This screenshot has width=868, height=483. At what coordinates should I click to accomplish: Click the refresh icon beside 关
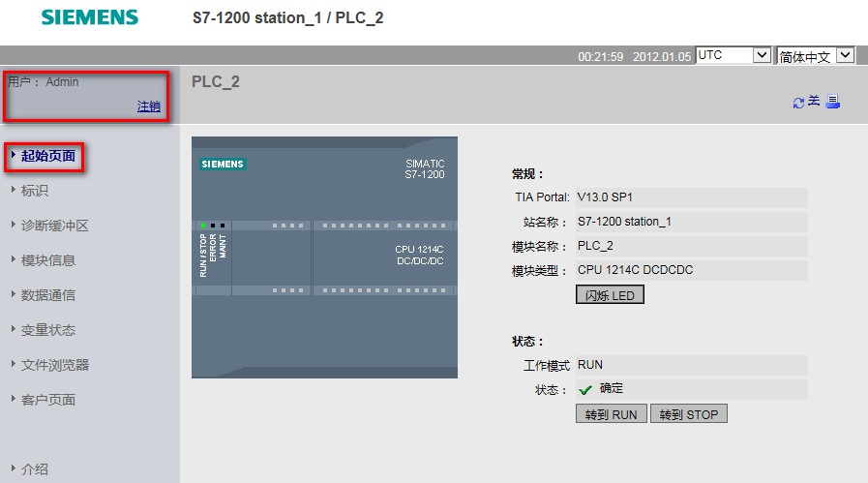click(x=798, y=103)
